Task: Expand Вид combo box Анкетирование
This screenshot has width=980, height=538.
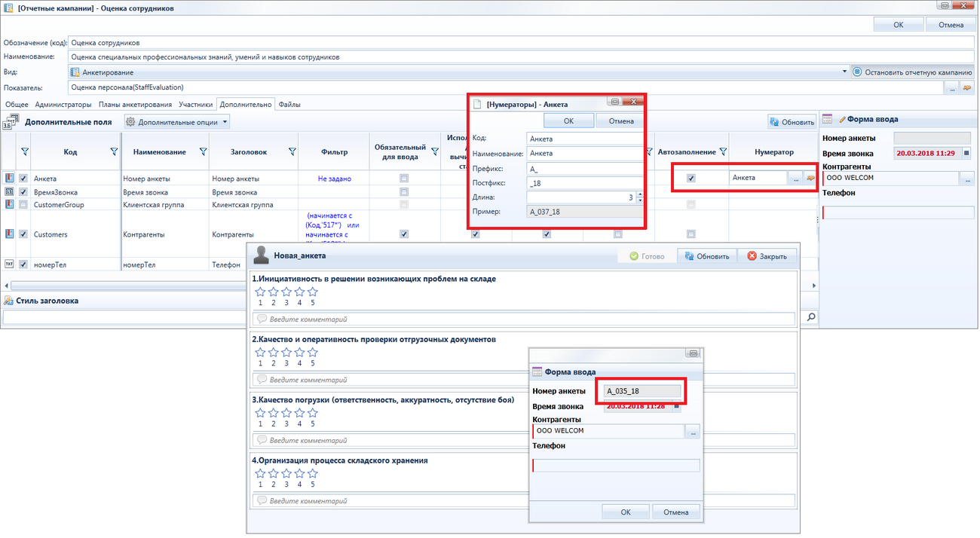Action: tap(844, 72)
